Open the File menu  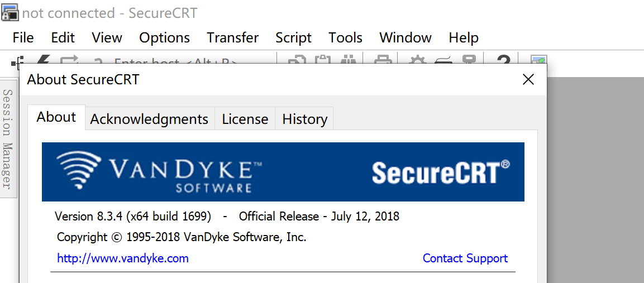[x=23, y=37]
